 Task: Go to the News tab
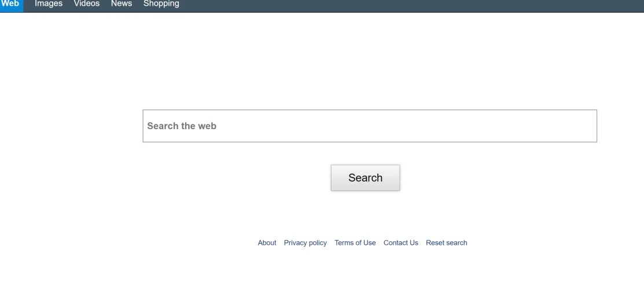pyautogui.click(x=122, y=4)
